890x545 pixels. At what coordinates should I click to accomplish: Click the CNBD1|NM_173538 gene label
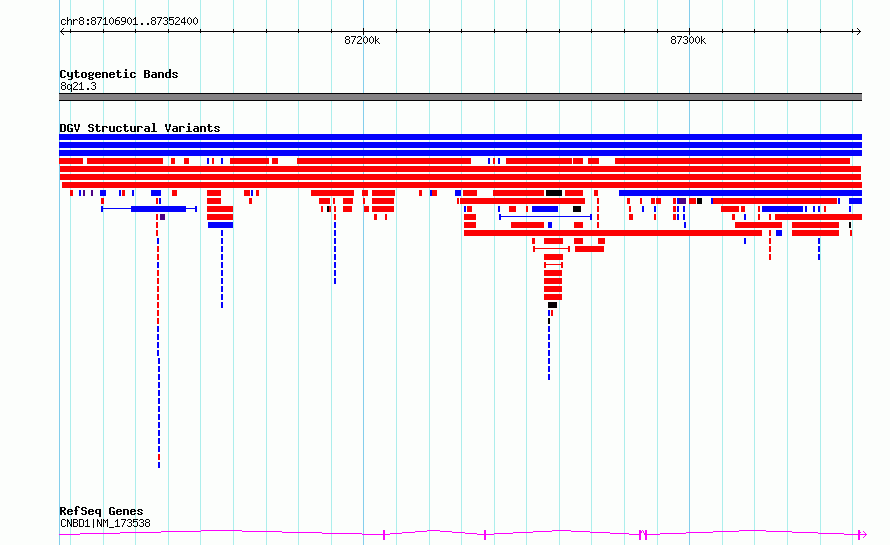(x=106, y=523)
